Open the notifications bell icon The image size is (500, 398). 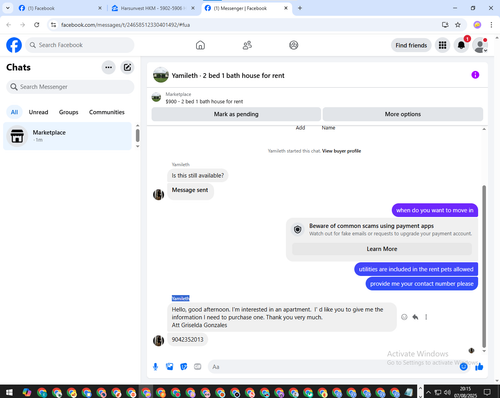tap(461, 45)
